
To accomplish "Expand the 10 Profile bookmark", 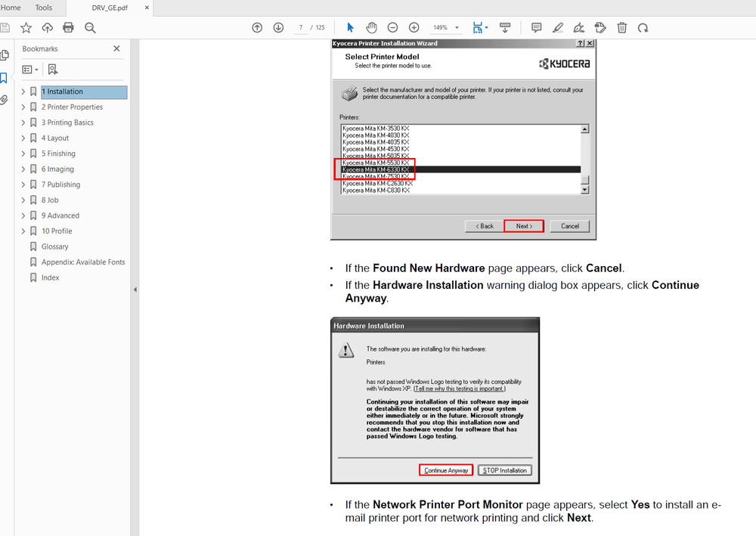I will click(23, 231).
